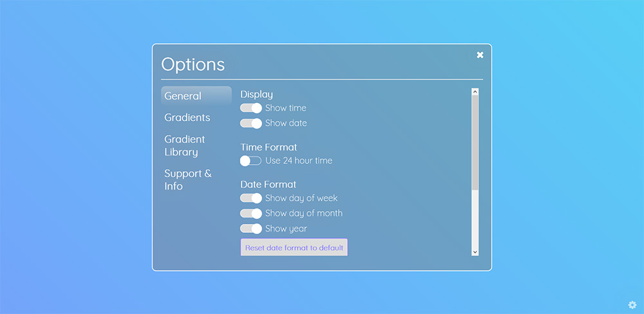The image size is (644, 314).
Task: Click the scrollbar down arrow
Action: coord(475,252)
